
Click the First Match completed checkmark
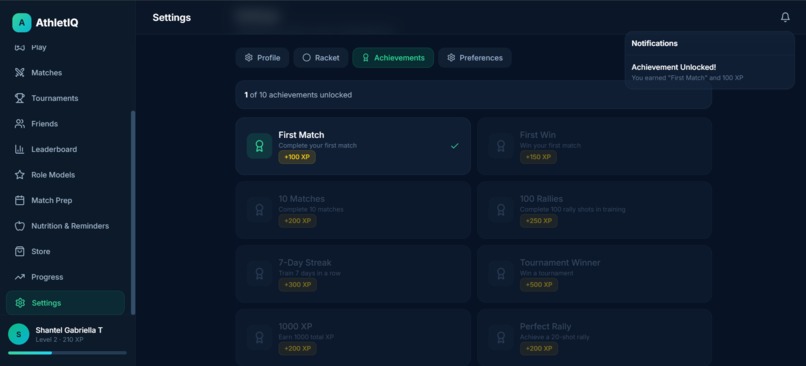454,146
